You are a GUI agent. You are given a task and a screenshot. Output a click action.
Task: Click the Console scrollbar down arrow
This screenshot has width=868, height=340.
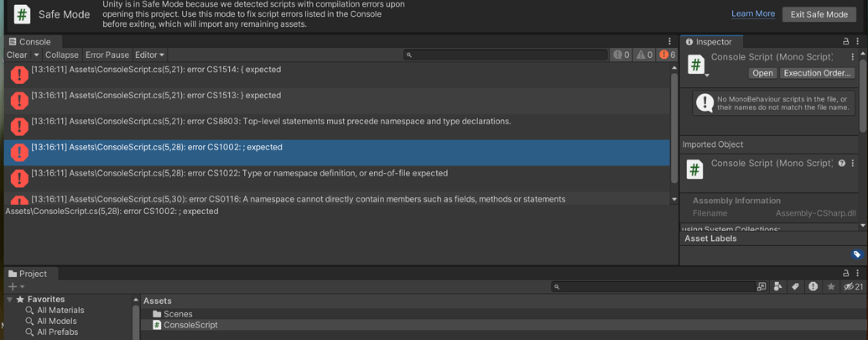pyautogui.click(x=673, y=199)
